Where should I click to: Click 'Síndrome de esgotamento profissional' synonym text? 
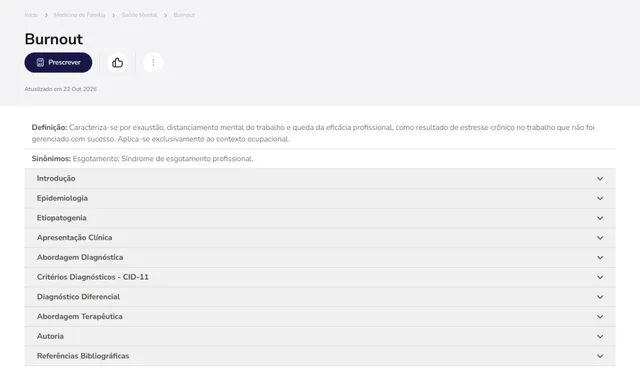[x=187, y=159]
